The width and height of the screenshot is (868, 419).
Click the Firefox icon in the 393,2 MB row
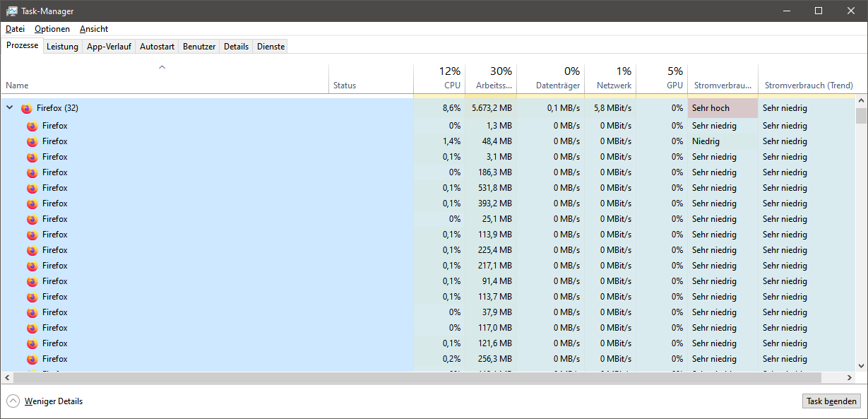pos(32,203)
